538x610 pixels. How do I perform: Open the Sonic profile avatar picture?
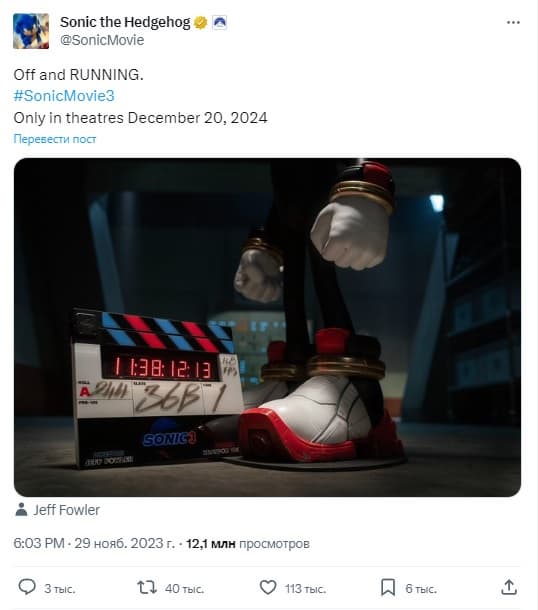31,31
